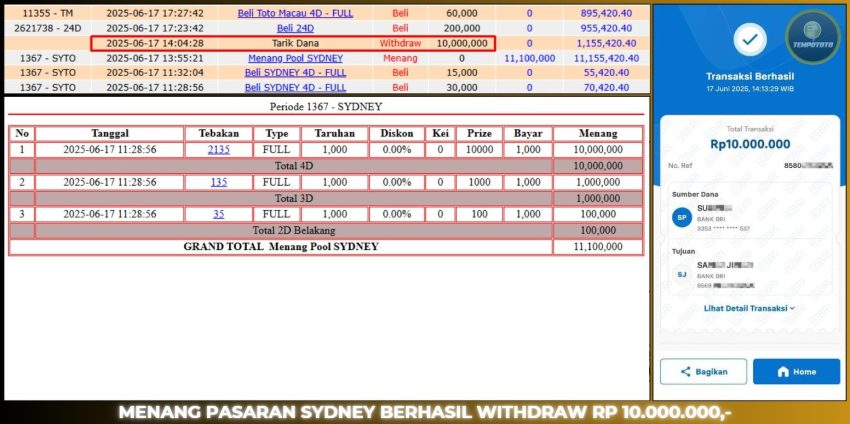Click the Withdraw type cell
This screenshot has height=424, width=850.
[400, 43]
